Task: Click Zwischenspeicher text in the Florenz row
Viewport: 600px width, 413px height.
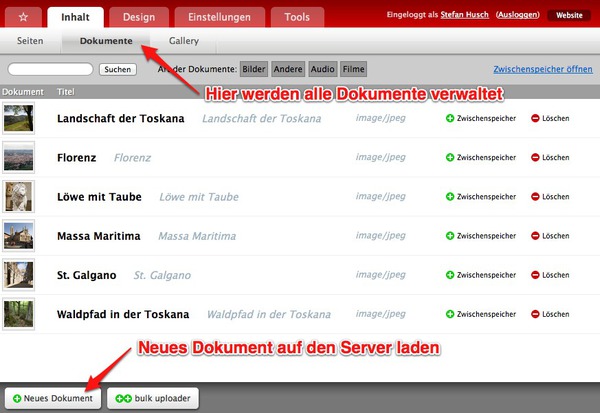Action: pyautogui.click(x=486, y=157)
